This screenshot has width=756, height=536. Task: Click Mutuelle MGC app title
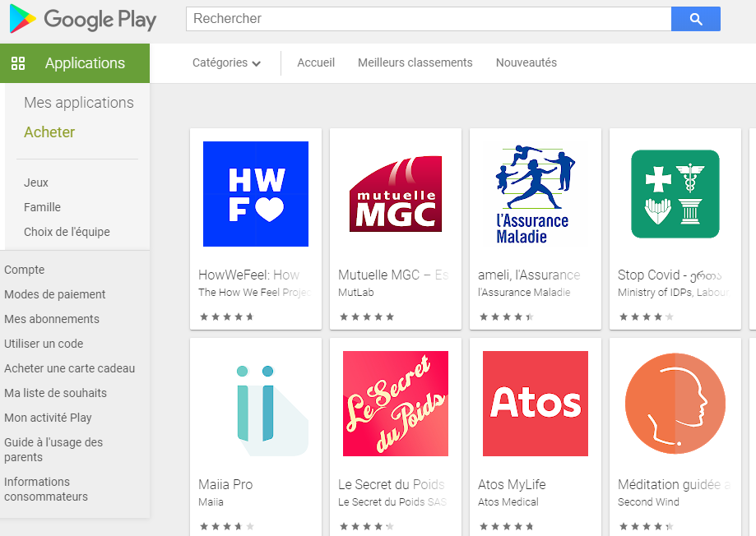[x=393, y=275]
